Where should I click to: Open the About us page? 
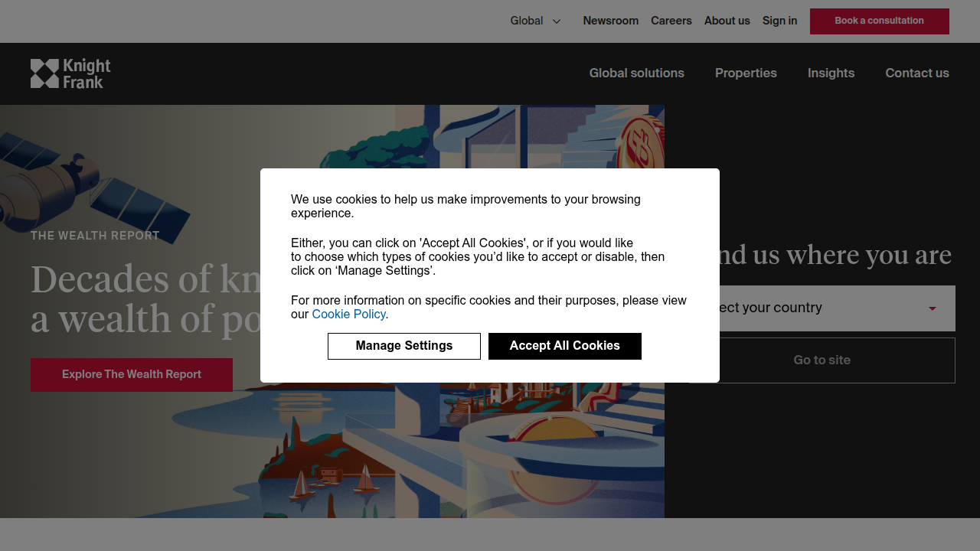pyautogui.click(x=727, y=21)
